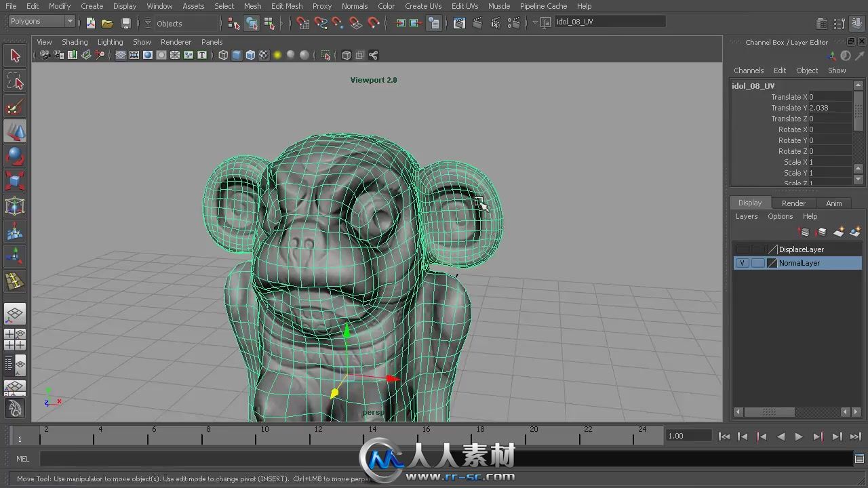Toggle Make live surface magnet icon

(373, 23)
